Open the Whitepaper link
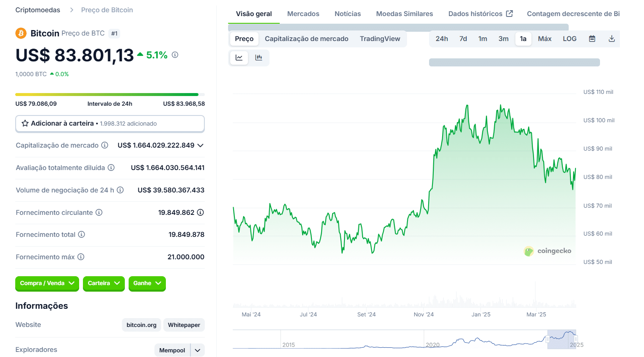644x357 pixels. (184, 325)
